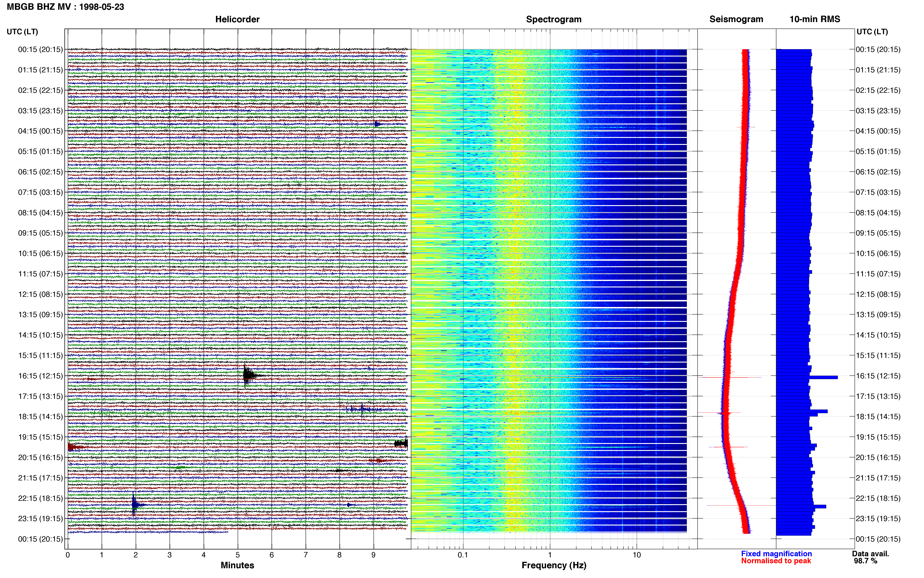Click the '0.1' tick on the Frequency axis

click(463, 555)
